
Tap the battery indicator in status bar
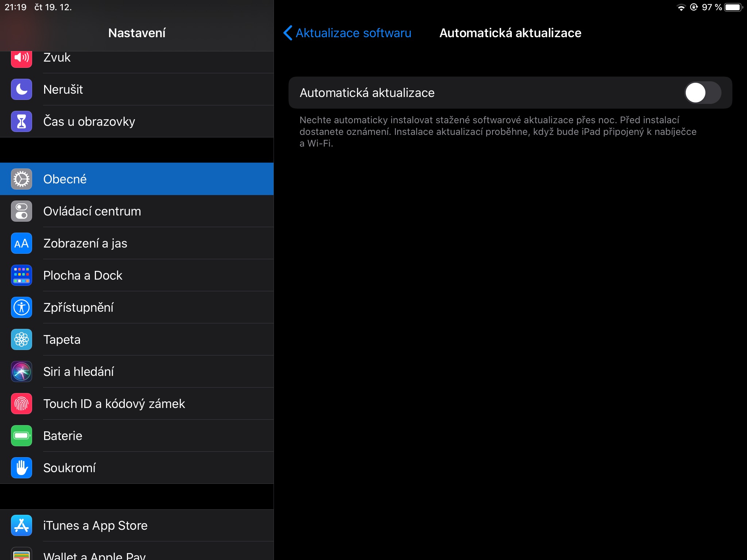tap(733, 7)
